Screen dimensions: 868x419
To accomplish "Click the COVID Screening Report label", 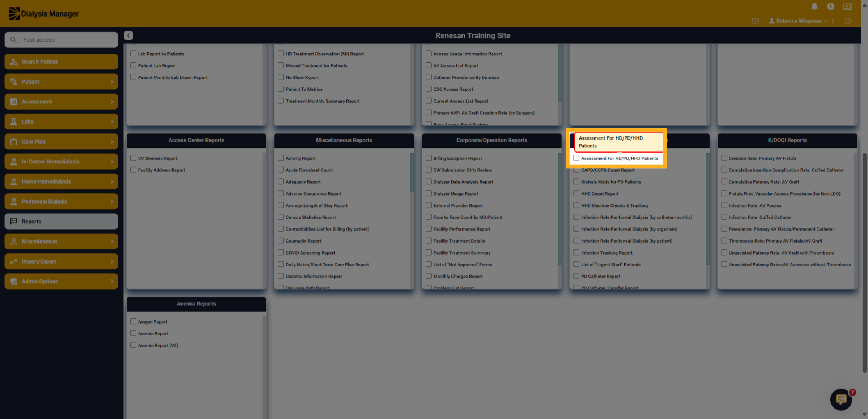I will coord(310,253).
